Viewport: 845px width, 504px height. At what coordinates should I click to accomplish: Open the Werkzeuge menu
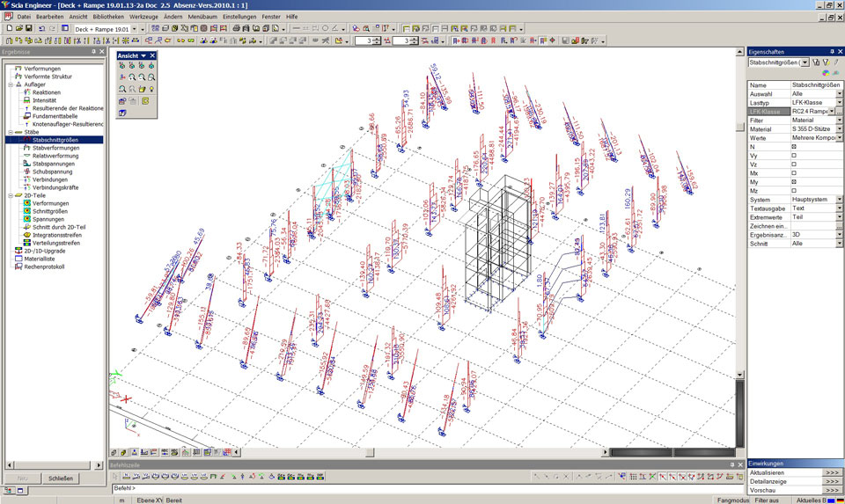(143, 17)
